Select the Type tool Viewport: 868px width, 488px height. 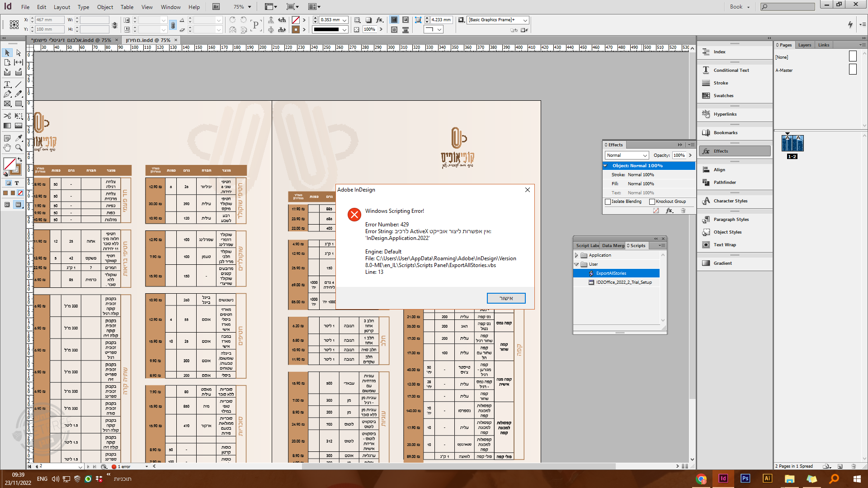(7, 84)
